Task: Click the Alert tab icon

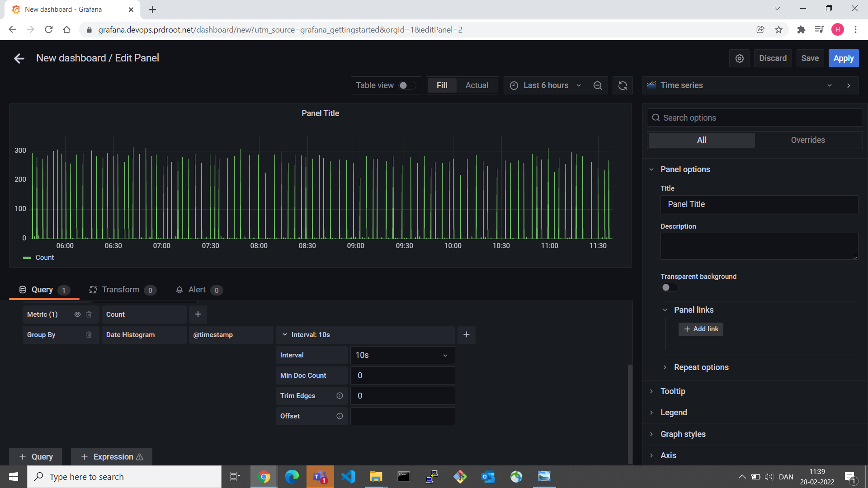Action: click(179, 290)
